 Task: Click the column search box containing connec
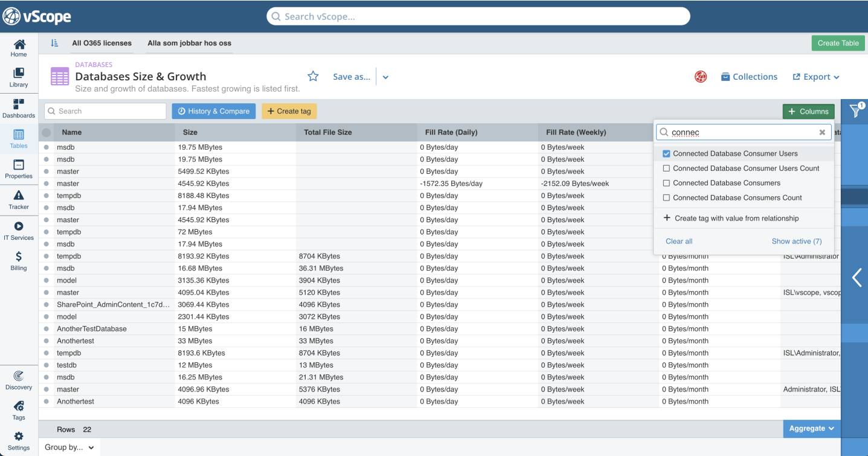tap(744, 132)
